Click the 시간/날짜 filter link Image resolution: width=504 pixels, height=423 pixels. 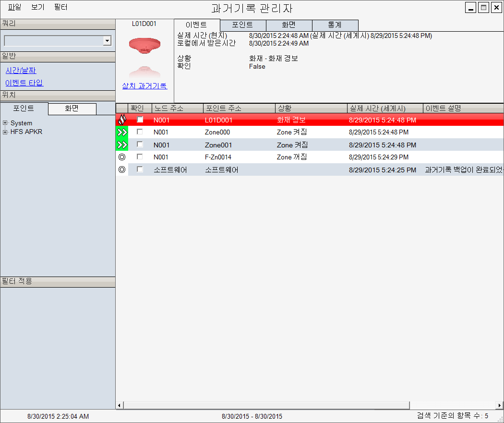(x=21, y=71)
